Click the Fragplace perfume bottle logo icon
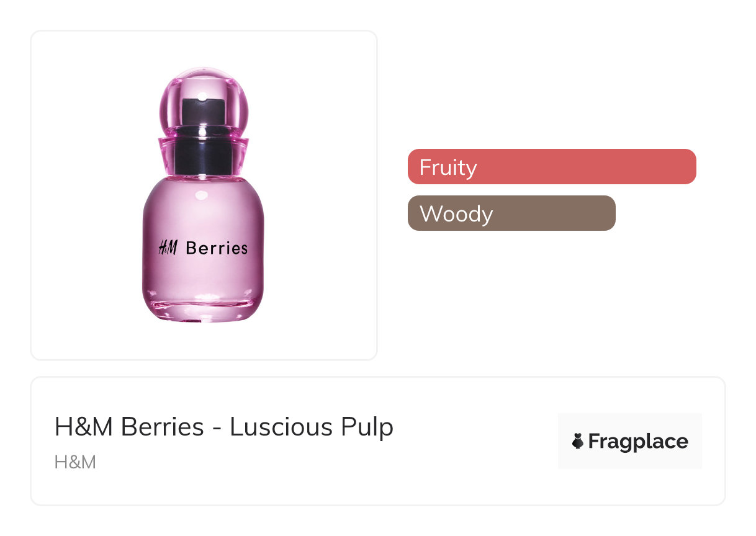 click(578, 442)
